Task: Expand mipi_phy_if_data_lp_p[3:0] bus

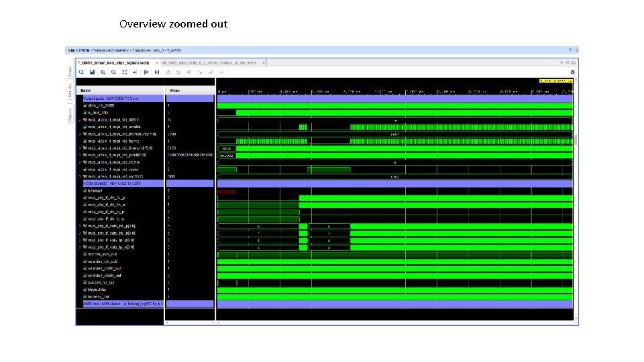Action: point(80,240)
